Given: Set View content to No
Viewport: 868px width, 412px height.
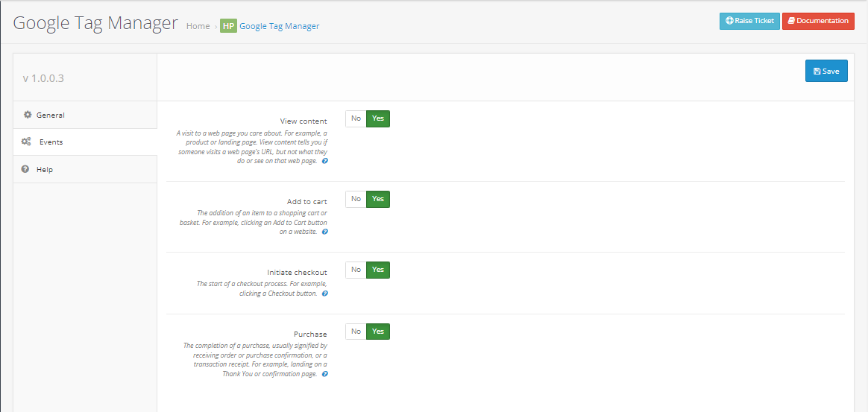Looking at the screenshot, I should (356, 118).
